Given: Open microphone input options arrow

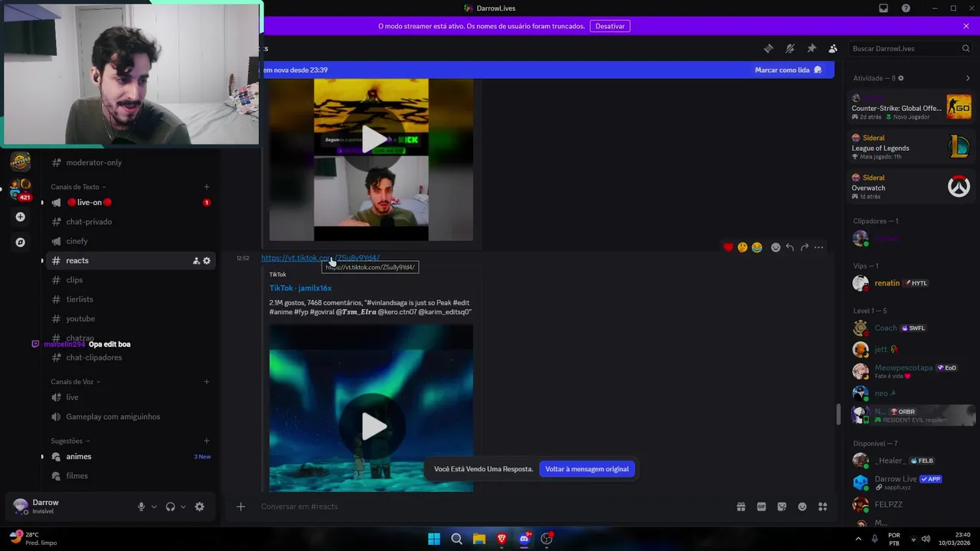Looking at the screenshot, I should [x=154, y=507].
